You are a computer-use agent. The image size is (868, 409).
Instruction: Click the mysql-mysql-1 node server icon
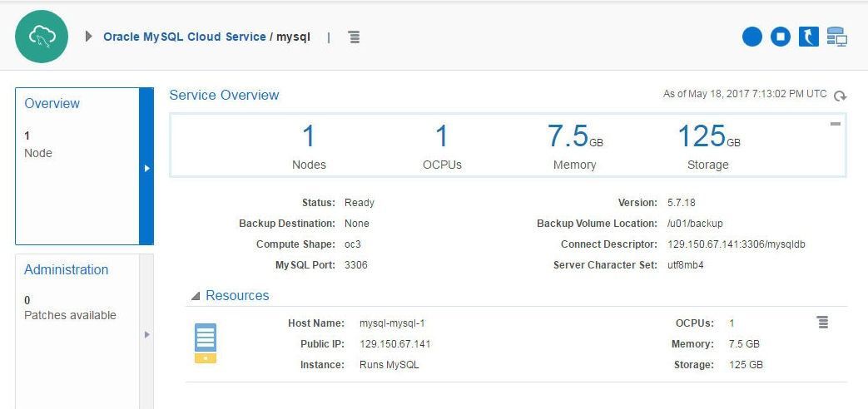click(206, 343)
